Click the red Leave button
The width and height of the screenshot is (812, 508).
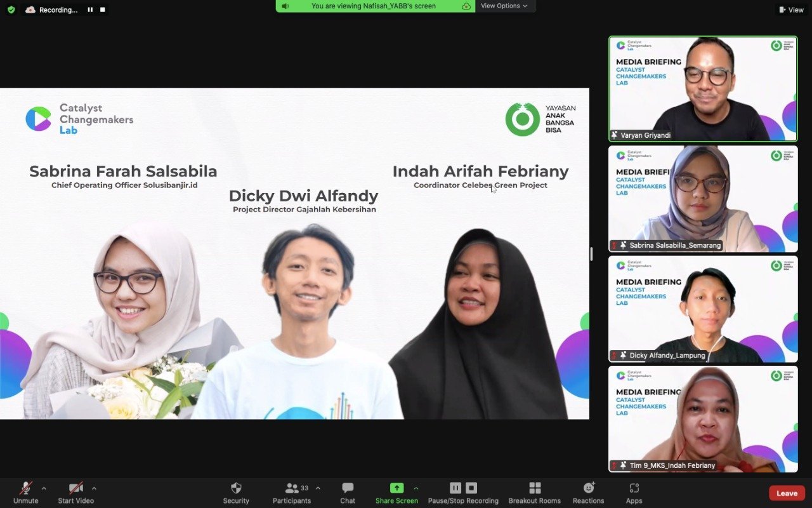(x=787, y=493)
